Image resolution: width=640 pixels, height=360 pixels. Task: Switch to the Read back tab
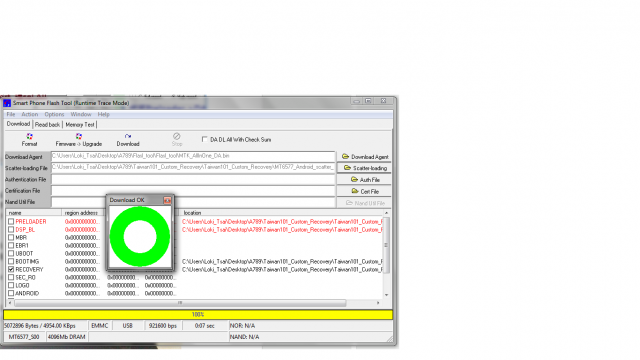tap(47, 124)
